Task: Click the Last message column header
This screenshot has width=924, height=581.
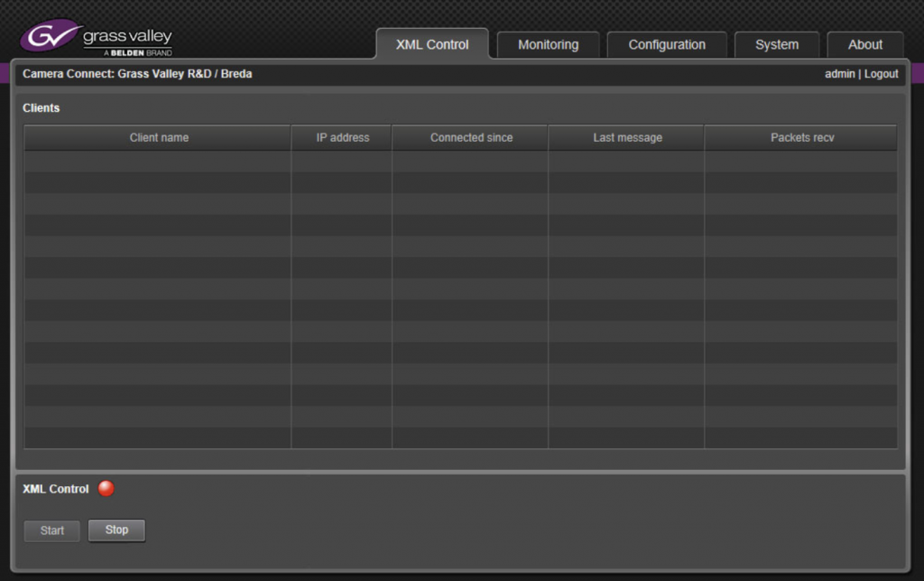Action: coord(625,137)
